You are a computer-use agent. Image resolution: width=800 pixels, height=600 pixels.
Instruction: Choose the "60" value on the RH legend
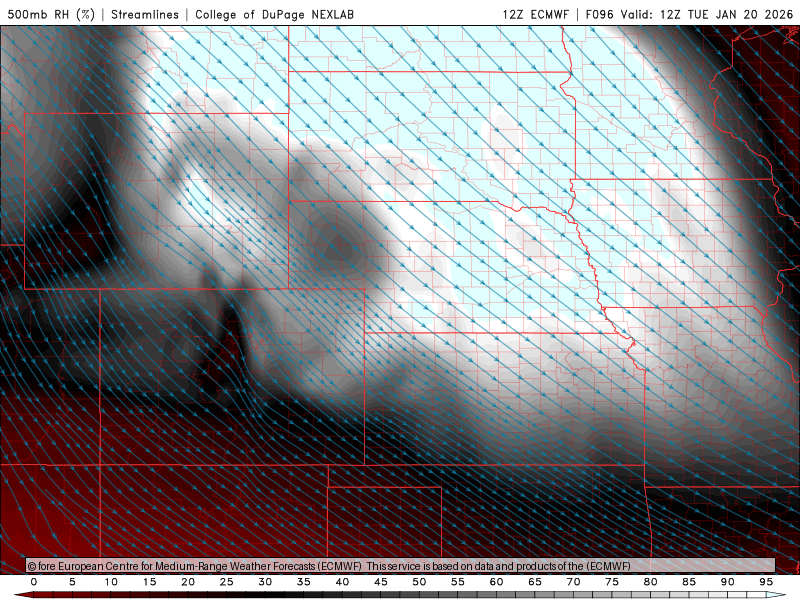[x=496, y=582]
